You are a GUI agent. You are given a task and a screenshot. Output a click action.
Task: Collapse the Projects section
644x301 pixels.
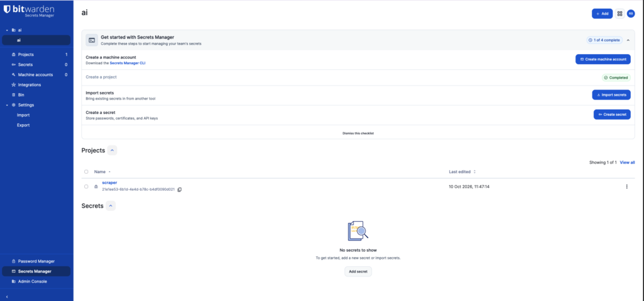[x=112, y=150]
